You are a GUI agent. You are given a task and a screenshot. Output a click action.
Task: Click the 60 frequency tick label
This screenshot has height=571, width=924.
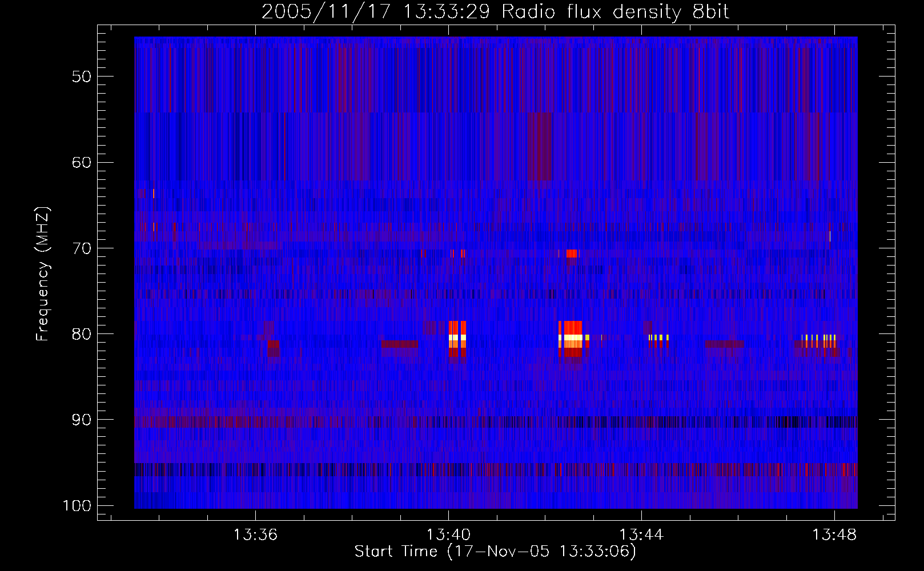pos(81,162)
